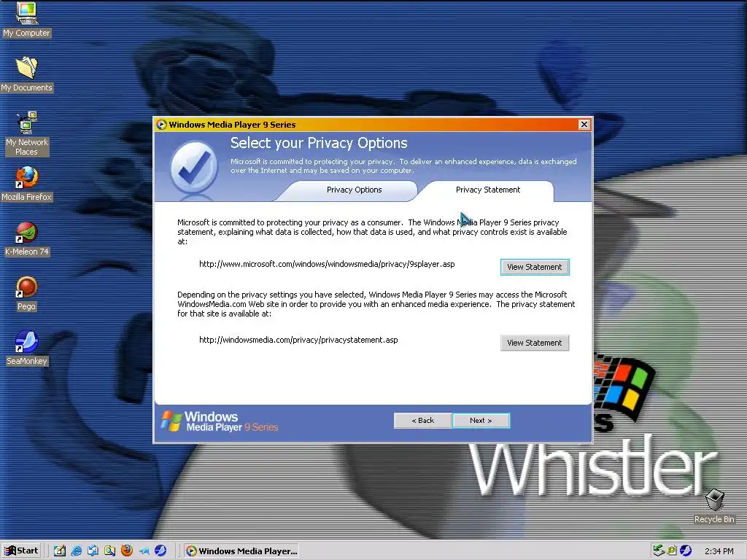Launch Firefox from quick launch bar
The width and height of the screenshot is (747, 560).
pos(127,551)
